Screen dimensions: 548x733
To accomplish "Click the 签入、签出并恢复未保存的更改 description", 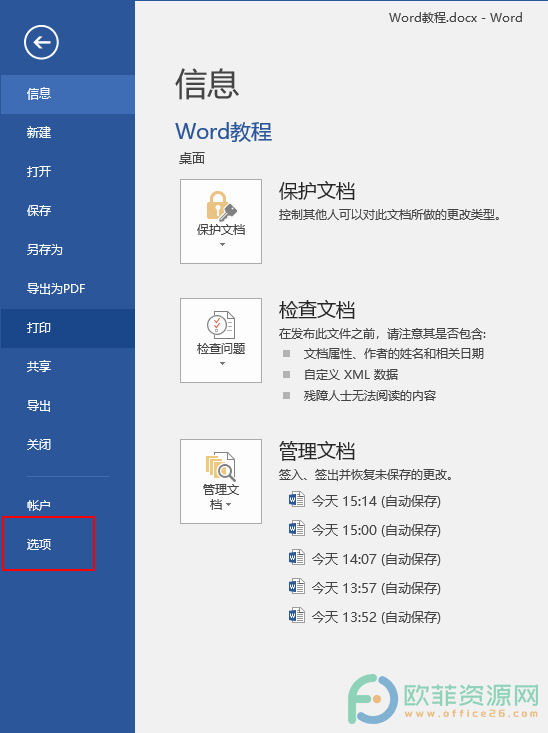I will [366, 475].
